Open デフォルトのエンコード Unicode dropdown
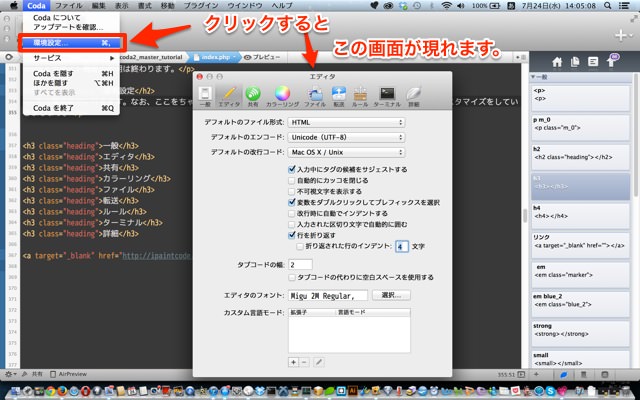 (x=346, y=138)
